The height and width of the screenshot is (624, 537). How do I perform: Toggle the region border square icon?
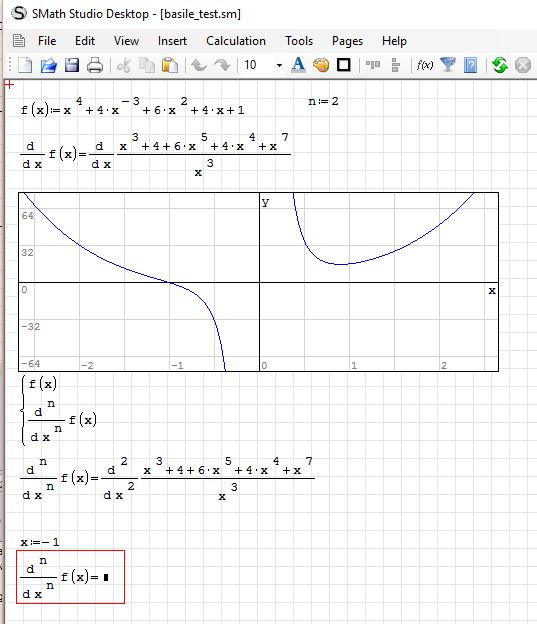pos(344,65)
